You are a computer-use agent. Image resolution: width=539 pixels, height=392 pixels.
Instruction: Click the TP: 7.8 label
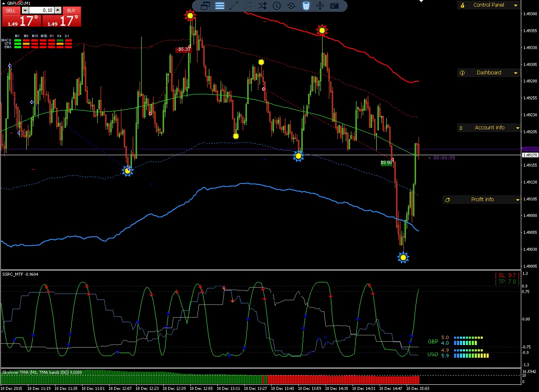coord(506,282)
